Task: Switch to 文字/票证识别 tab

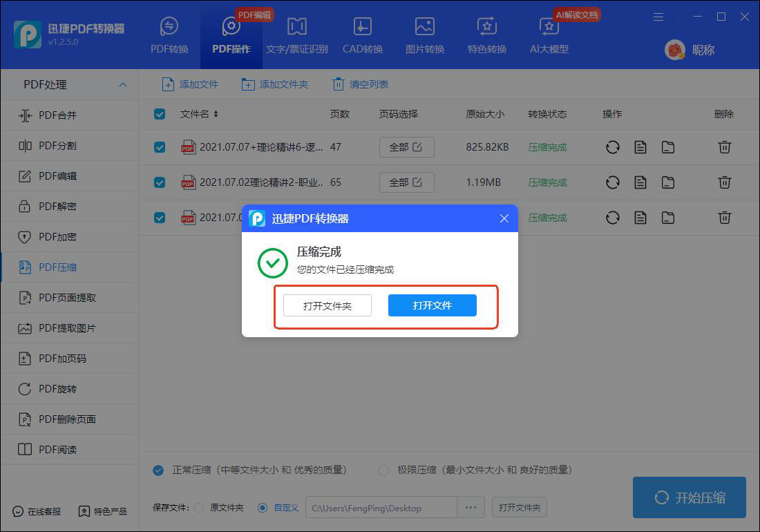Action: [x=296, y=35]
